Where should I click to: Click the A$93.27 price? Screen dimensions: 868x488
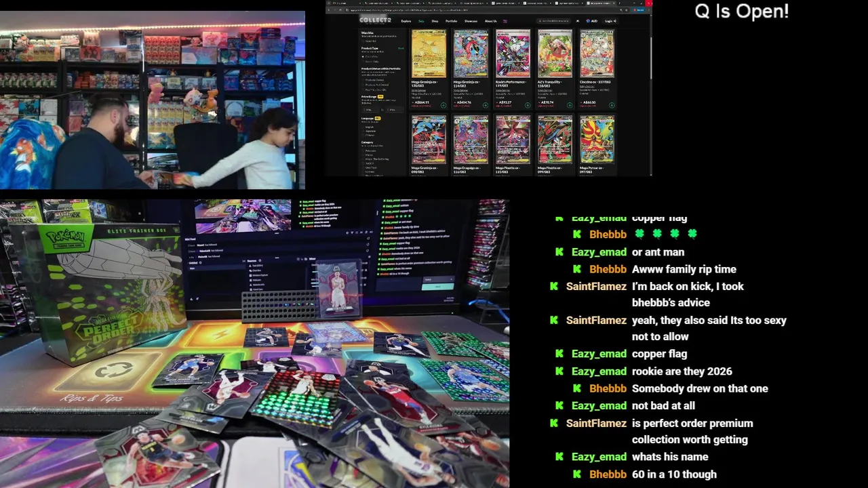[x=505, y=102]
